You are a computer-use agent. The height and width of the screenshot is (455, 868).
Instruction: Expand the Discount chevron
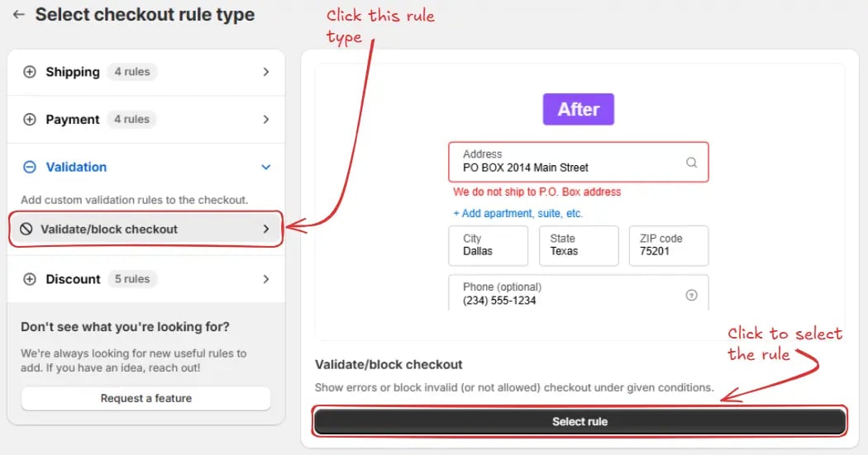point(266,279)
